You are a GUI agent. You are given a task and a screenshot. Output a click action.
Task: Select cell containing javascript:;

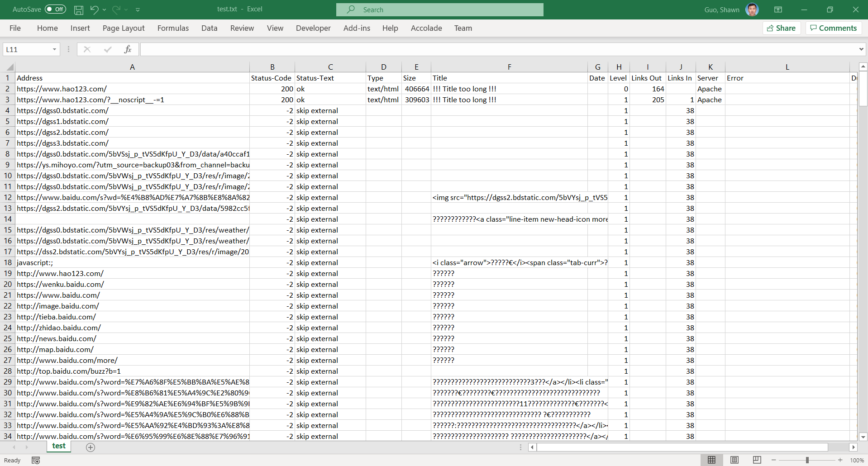coord(132,262)
